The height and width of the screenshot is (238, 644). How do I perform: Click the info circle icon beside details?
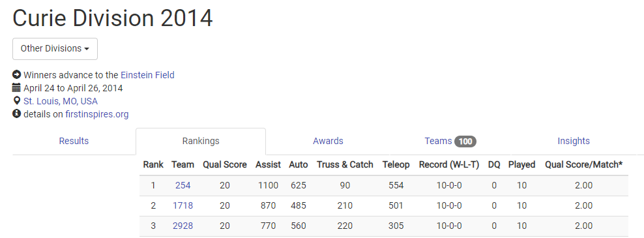(x=16, y=114)
